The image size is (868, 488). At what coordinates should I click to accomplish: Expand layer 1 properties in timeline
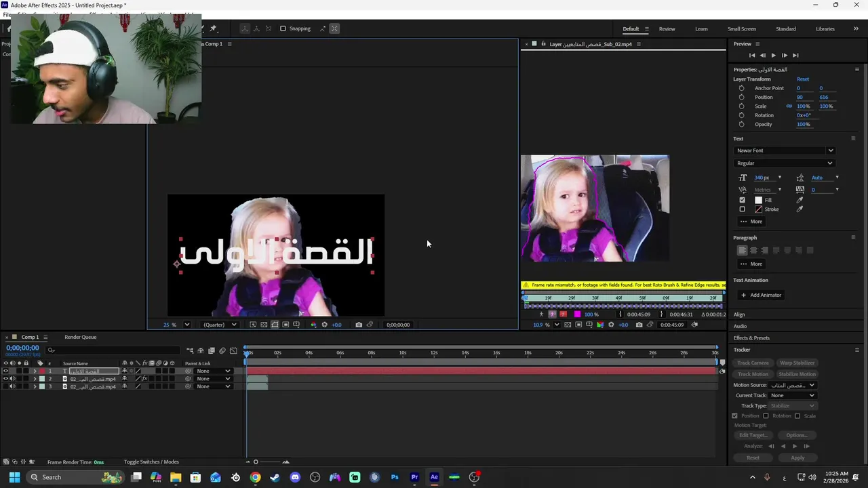click(35, 371)
